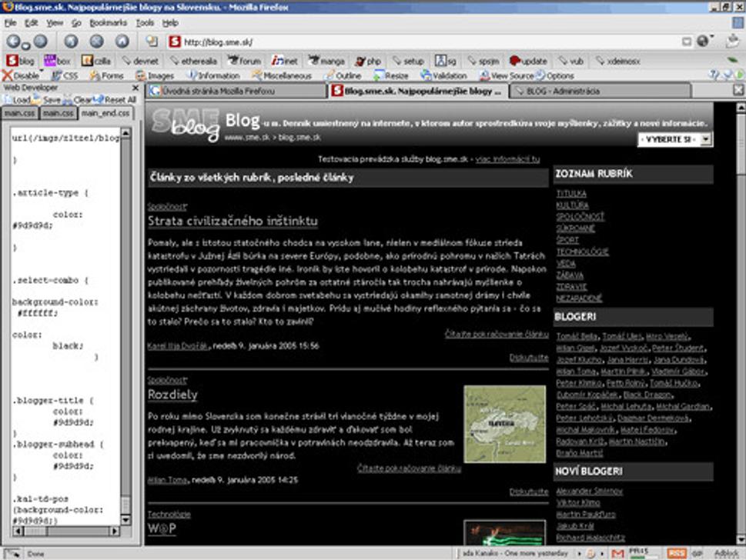
Task: Open the 'blog' bookmark in the bookmarks toolbar
Action: [x=21, y=61]
